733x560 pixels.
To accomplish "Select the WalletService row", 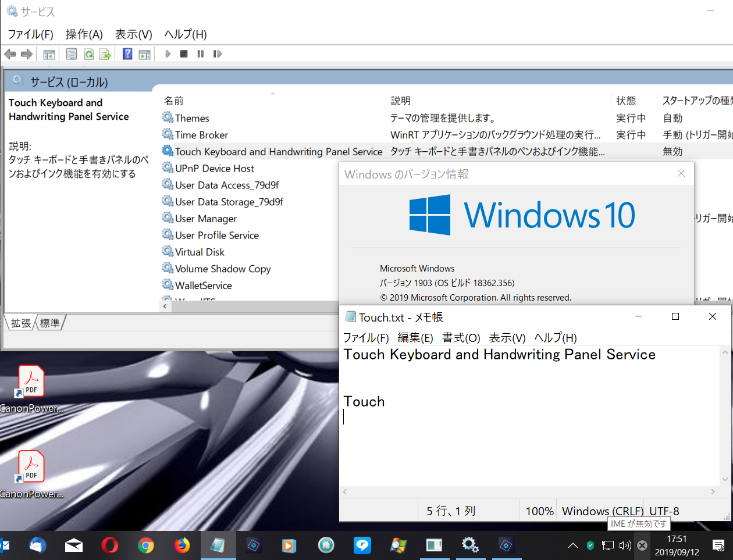I will [x=204, y=286].
